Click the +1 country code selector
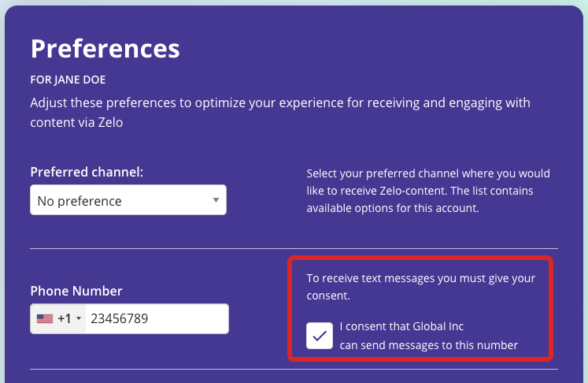The image size is (588, 383). [x=58, y=319]
